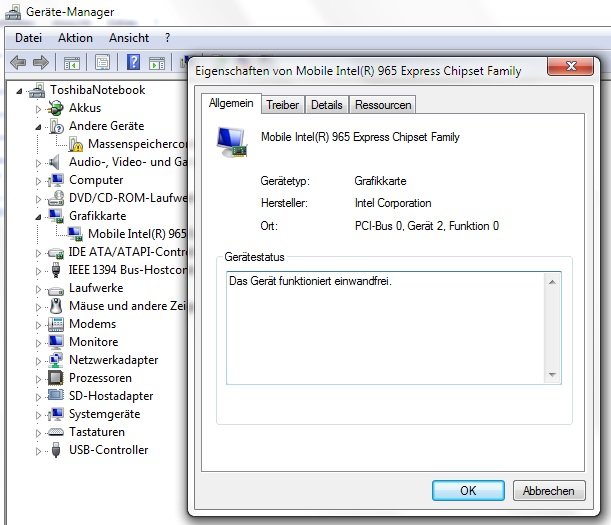Click the 'Intel Corporation' manufacturer text
611x525 pixels.
(x=393, y=203)
